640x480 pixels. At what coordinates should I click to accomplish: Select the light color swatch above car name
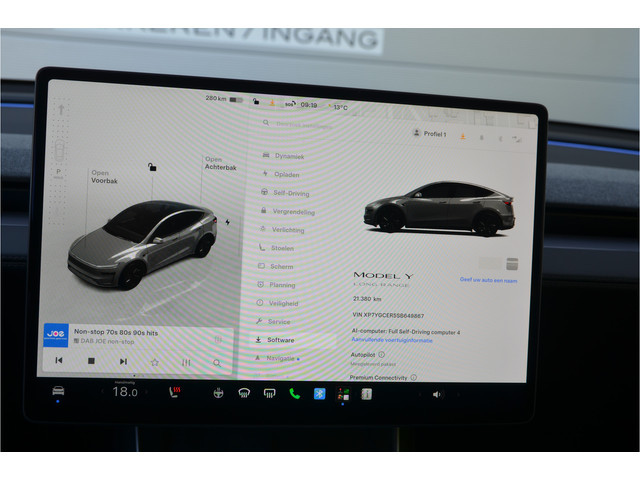click(490, 263)
